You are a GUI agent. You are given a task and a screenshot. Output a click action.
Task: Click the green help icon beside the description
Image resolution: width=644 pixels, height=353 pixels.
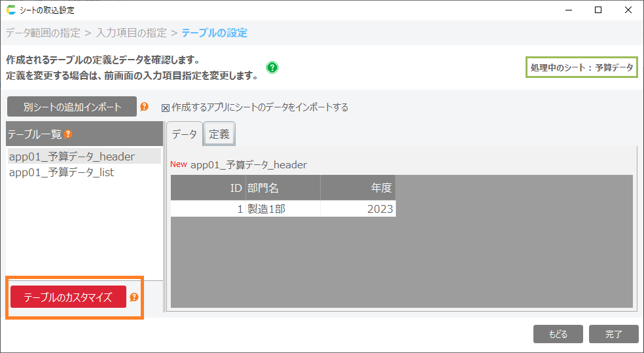(272, 67)
